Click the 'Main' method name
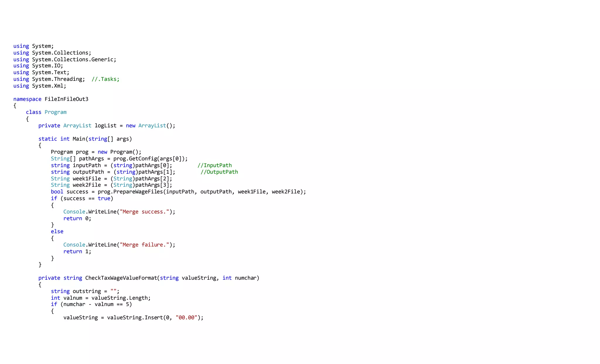 (79, 139)
